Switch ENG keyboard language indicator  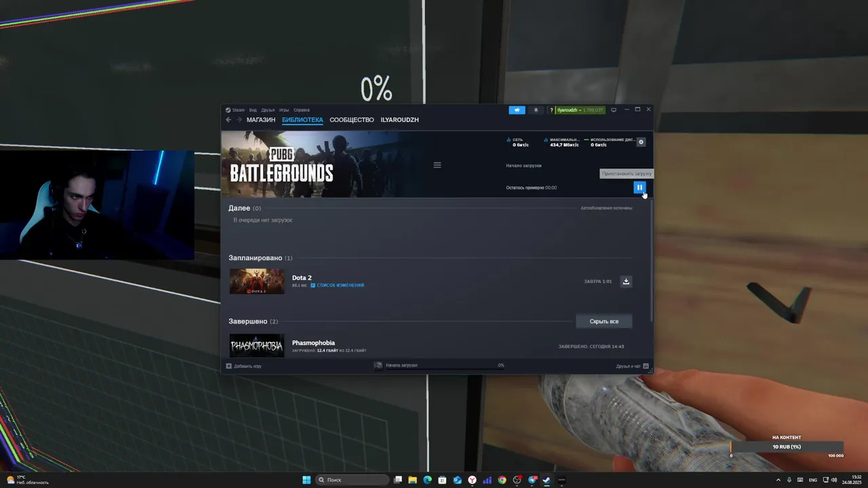813,480
